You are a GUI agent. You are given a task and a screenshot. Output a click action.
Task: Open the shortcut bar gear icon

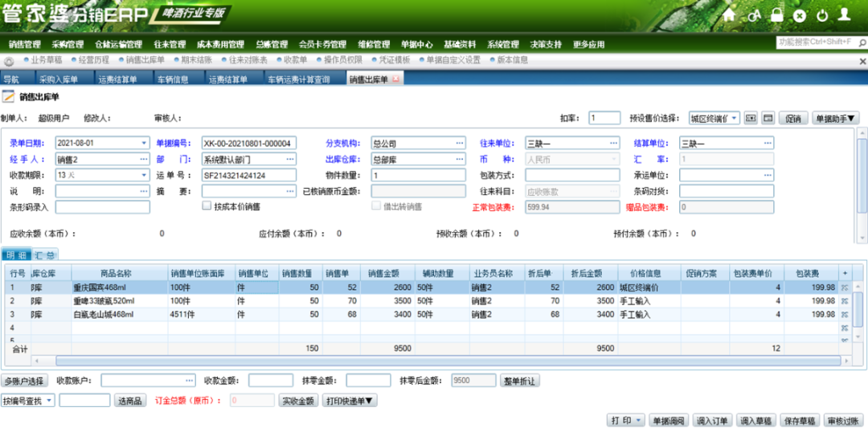(x=10, y=61)
